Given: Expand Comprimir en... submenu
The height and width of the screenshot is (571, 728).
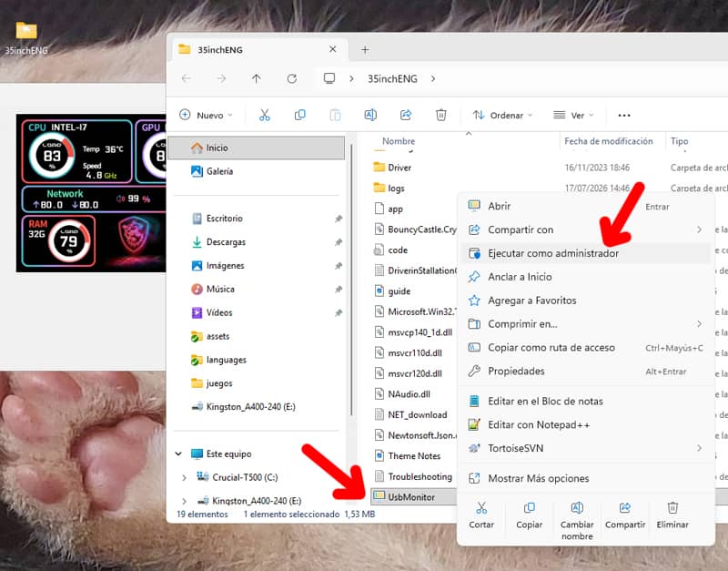Looking at the screenshot, I should (699, 324).
